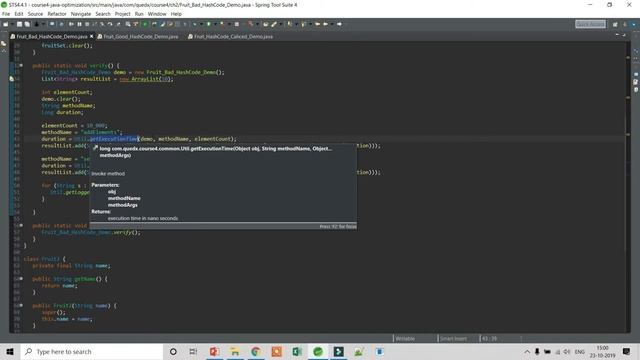640x360 pixels.
Task: Open the Help menu
Action: click(176, 14)
